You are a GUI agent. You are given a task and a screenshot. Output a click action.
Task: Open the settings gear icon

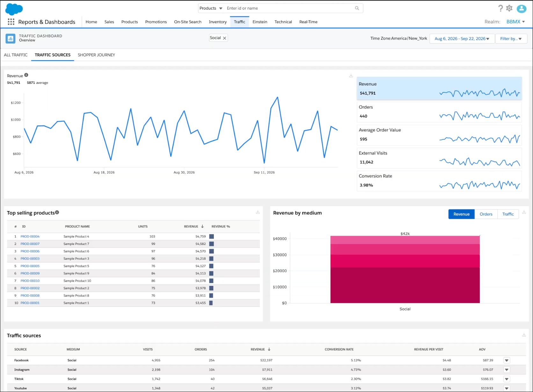509,8
